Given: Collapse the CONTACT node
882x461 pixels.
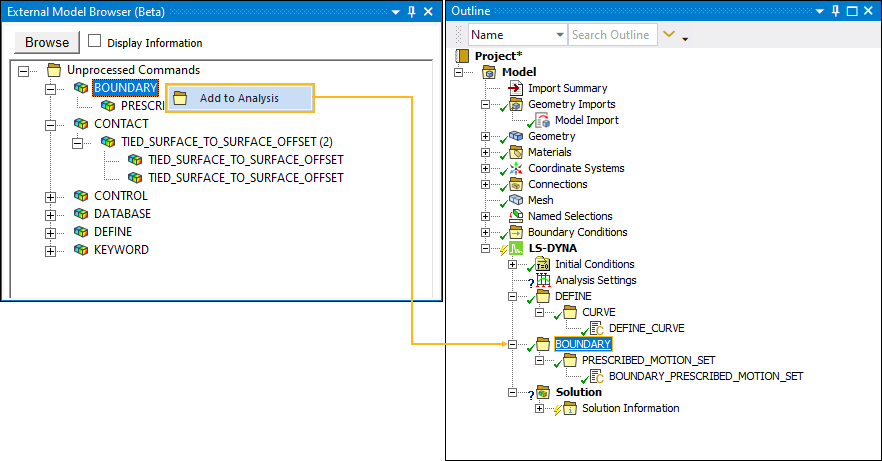Looking at the screenshot, I should point(50,124).
